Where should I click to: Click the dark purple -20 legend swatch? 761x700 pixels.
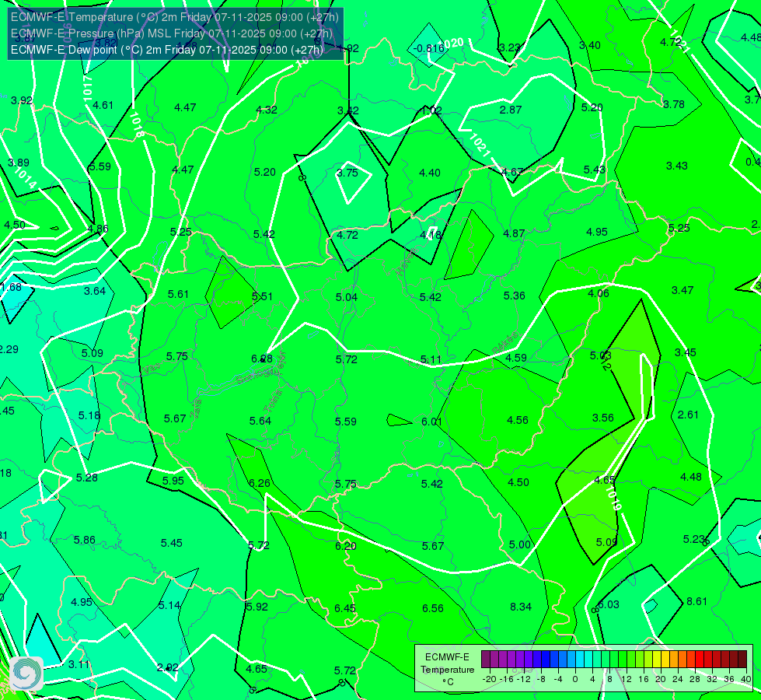click(x=485, y=660)
